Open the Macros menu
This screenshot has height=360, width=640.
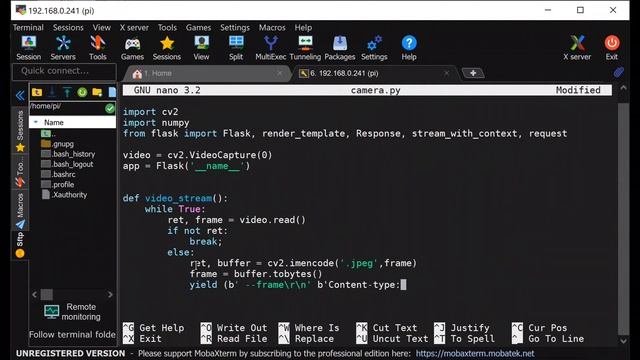coord(272,27)
